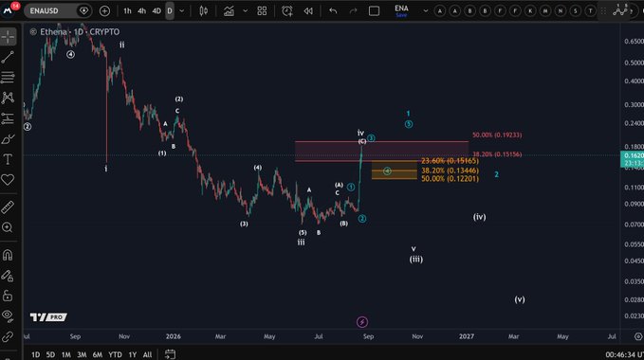Expand the manage layouts dropdown

[x=426, y=11]
